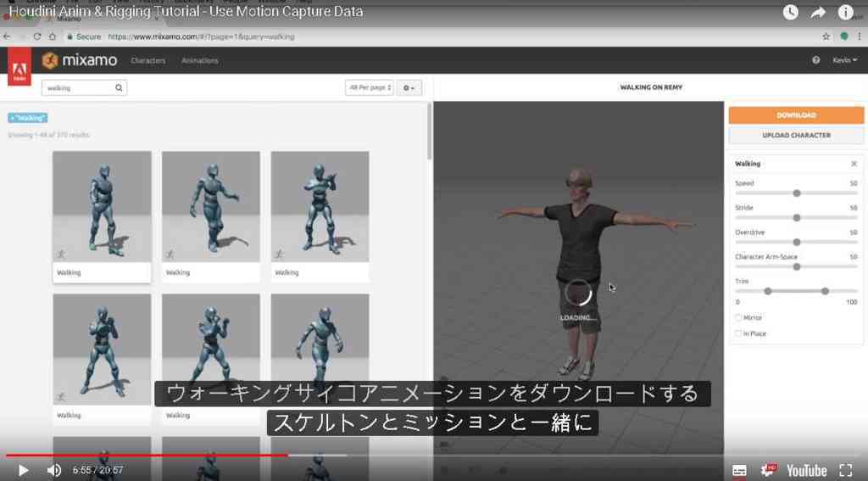The width and height of the screenshot is (868, 481).
Task: Open the Characters tab
Action: click(147, 60)
